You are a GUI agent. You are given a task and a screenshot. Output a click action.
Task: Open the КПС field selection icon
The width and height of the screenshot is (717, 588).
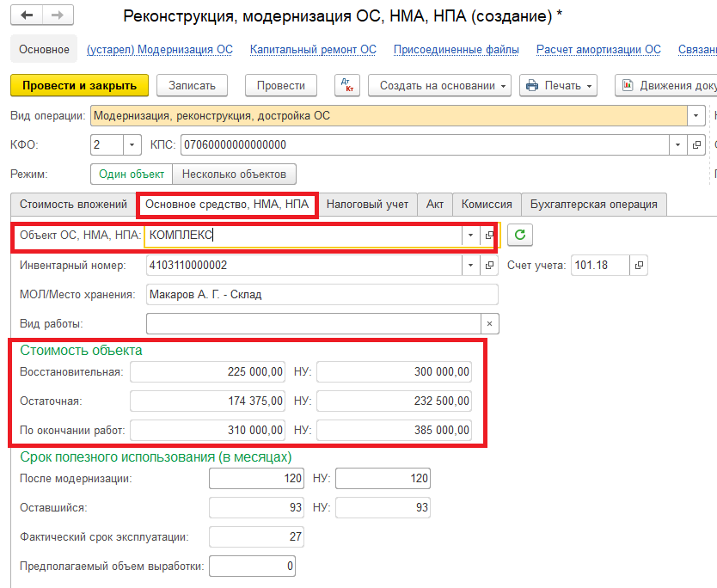697,144
